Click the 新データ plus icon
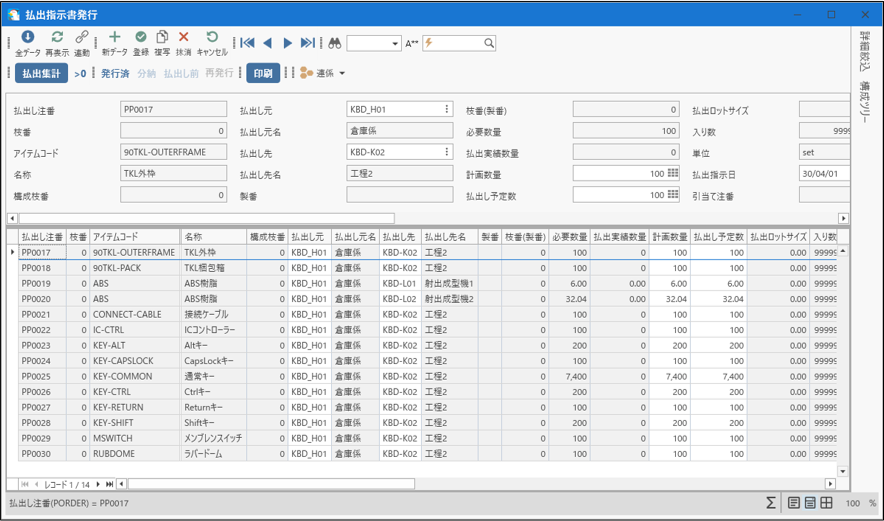The width and height of the screenshot is (884, 521). pos(115,38)
